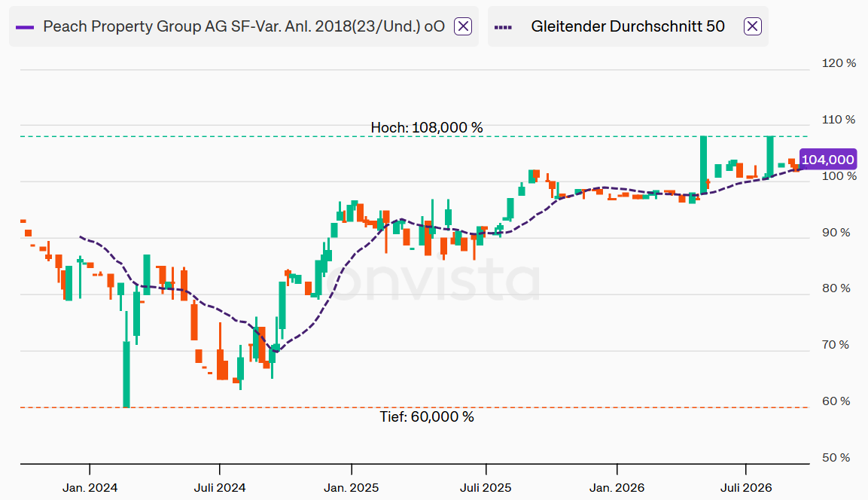Image resolution: width=868 pixels, height=500 pixels.
Task: Remove Gleitender Durchschnitt 50 indicator
Action: [752, 26]
